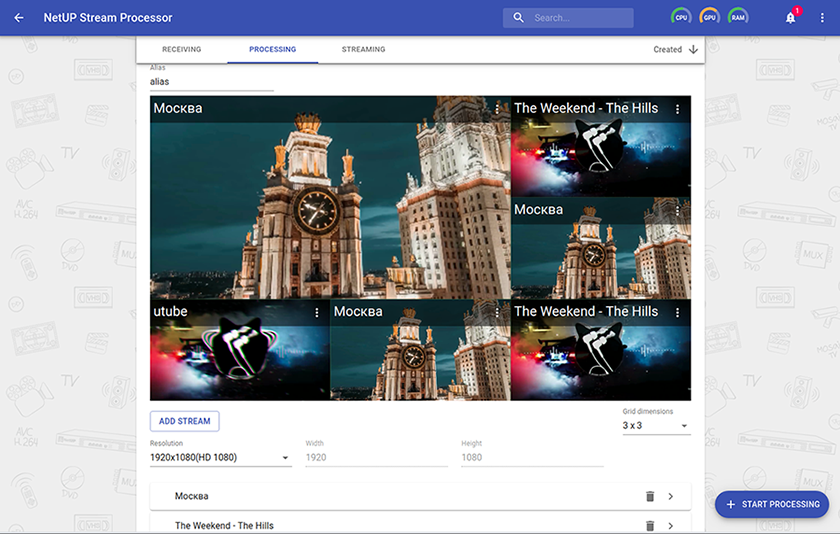Click the Created sort label
Viewport: 840px width, 534px height.
668,49
